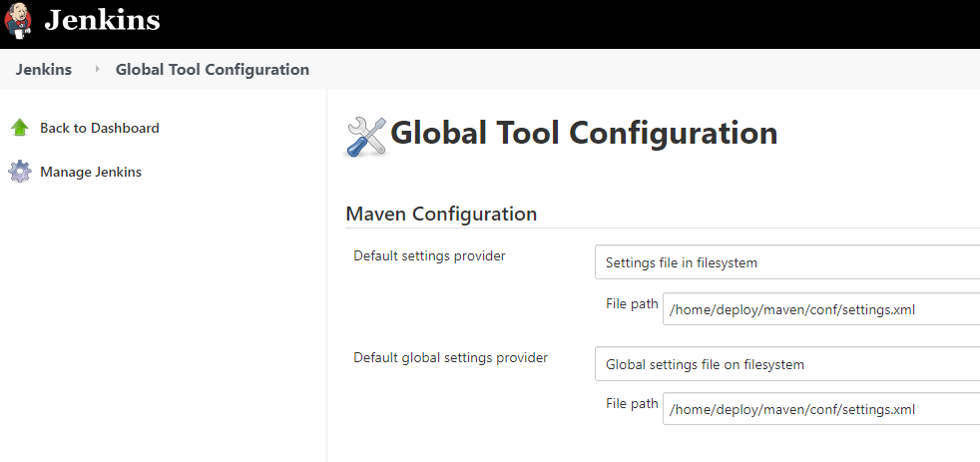Open the Back to Dashboard link
980x462 pixels.
point(99,128)
